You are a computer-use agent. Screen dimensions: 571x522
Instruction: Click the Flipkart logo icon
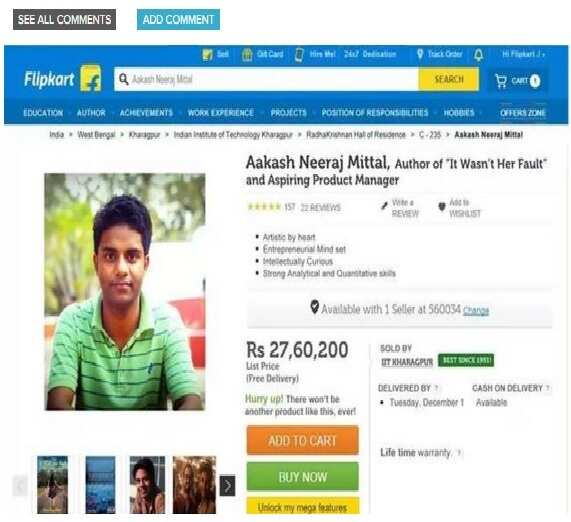pos(91,78)
